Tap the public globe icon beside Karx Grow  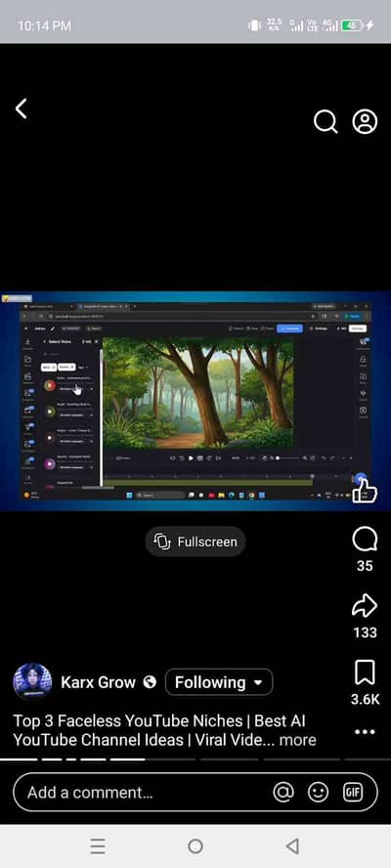point(150,682)
